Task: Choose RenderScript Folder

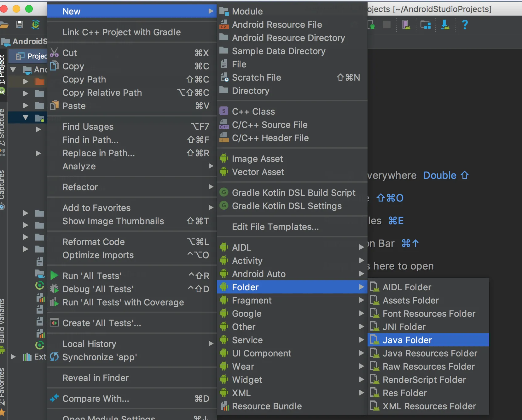Action: coord(428,380)
